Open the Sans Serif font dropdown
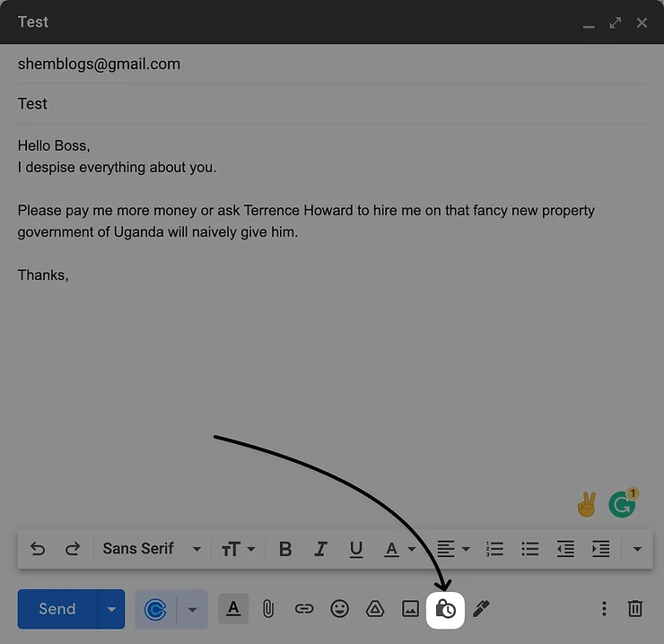Viewport: 664px width, 644px height. [152, 549]
